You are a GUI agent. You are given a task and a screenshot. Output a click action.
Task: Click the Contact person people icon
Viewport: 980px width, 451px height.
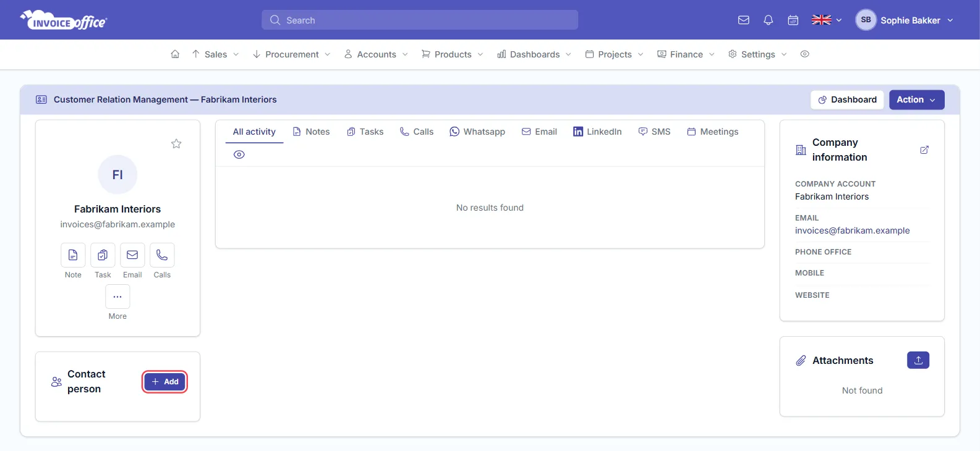coord(56,382)
